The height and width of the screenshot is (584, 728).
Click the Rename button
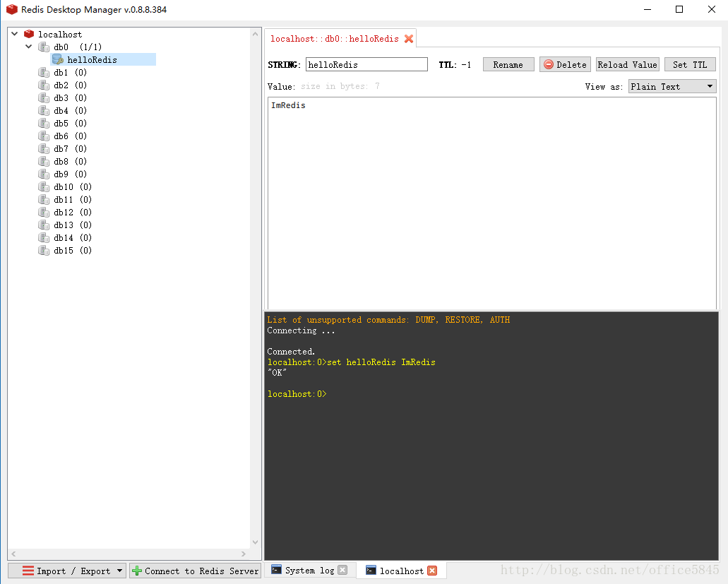click(508, 64)
